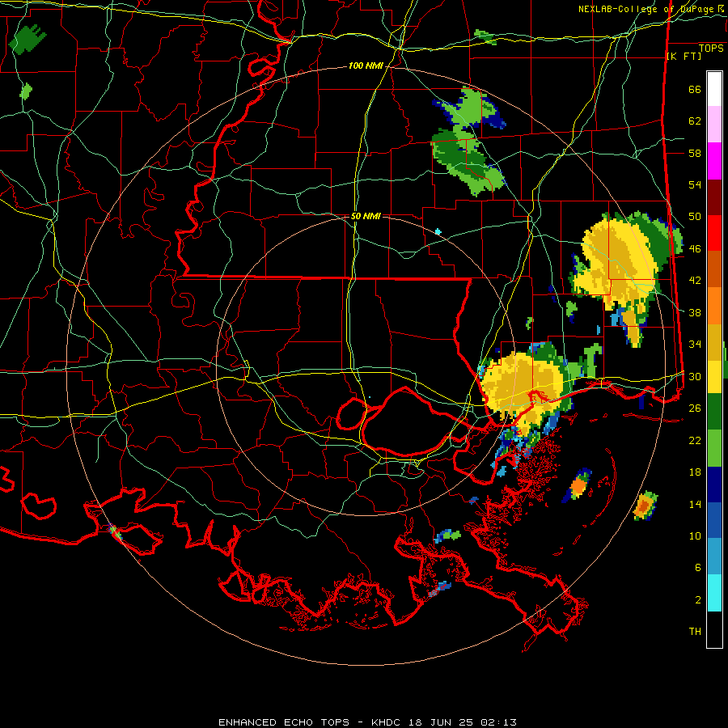Click the white swatch beside 66
Screen dimensions: 728x728
point(714,89)
